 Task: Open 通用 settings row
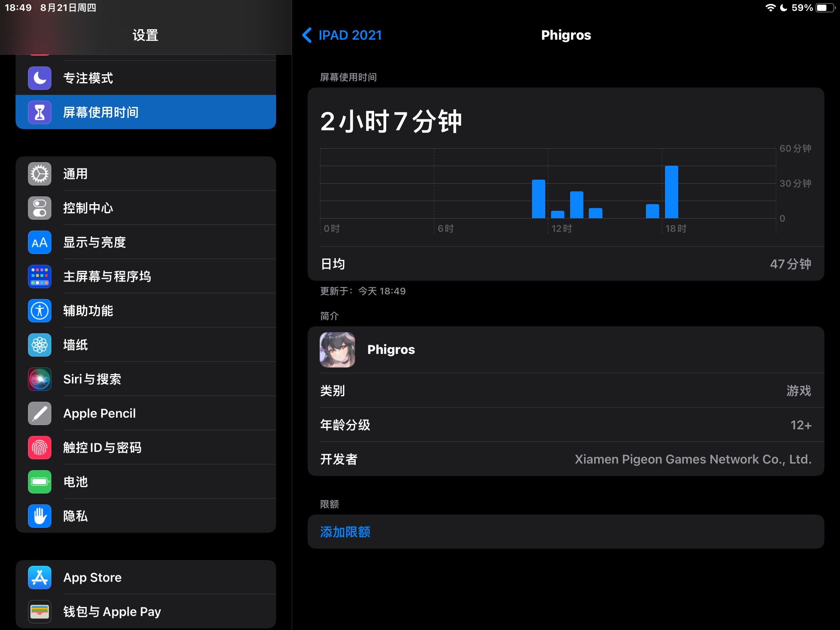[x=146, y=174]
